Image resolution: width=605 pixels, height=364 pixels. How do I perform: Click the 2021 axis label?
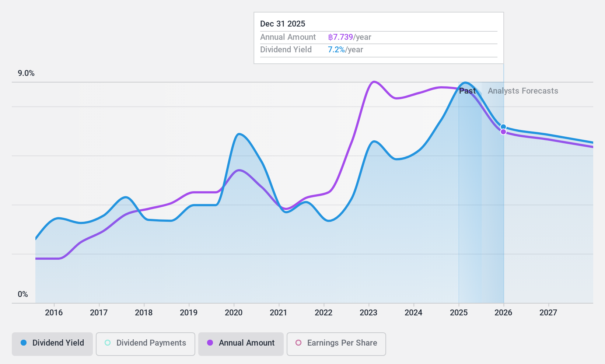click(279, 313)
